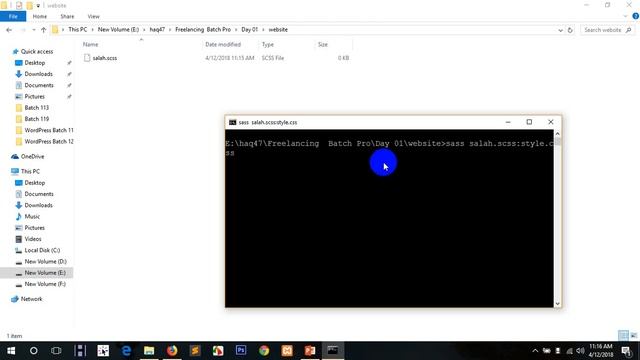Show hidden system tray icons
640x360 pixels.
click(535, 351)
